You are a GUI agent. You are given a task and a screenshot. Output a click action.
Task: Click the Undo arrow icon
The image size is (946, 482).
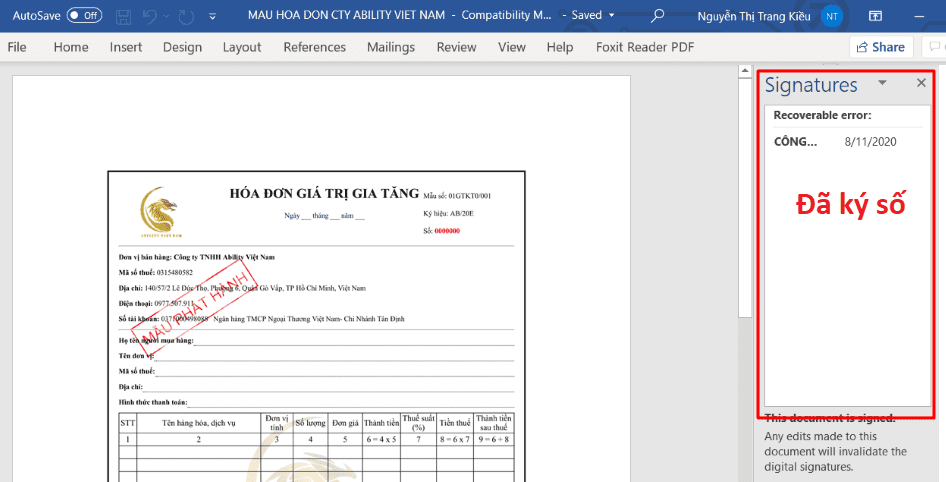150,16
